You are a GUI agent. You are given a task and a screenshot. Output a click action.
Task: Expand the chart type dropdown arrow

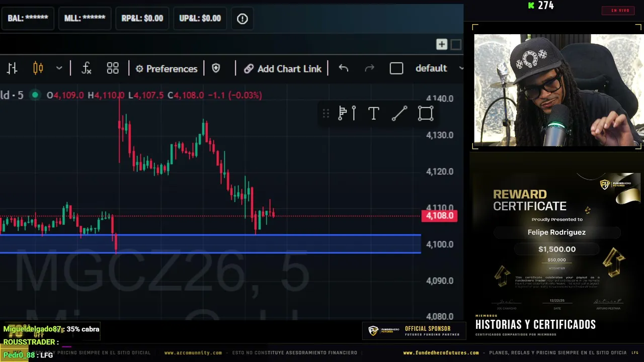(x=59, y=68)
